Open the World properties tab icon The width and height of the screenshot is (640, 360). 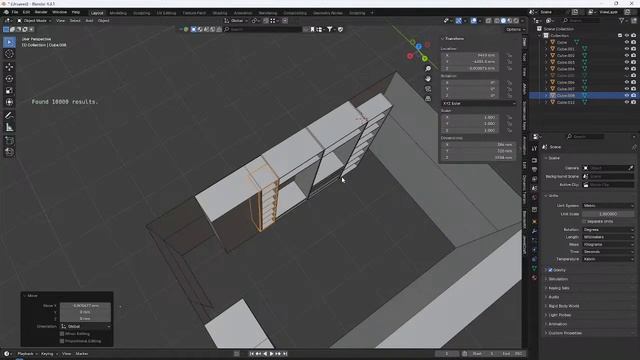click(x=534, y=198)
